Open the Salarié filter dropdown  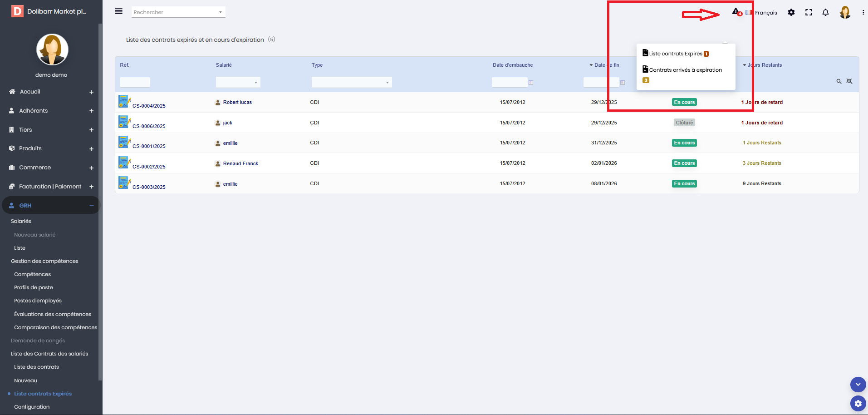click(238, 82)
